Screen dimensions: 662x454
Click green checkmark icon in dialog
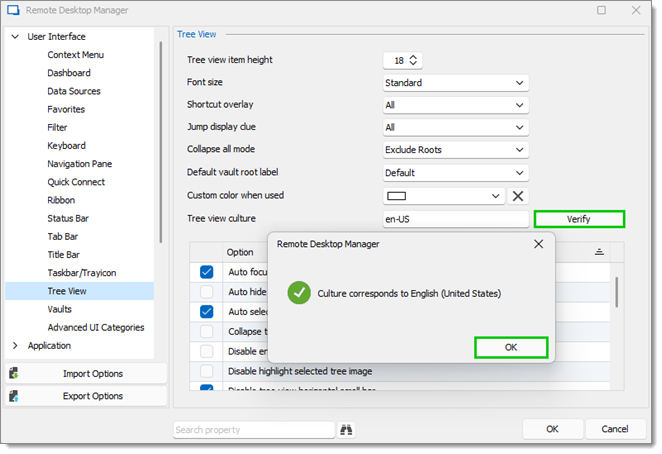pos(299,293)
